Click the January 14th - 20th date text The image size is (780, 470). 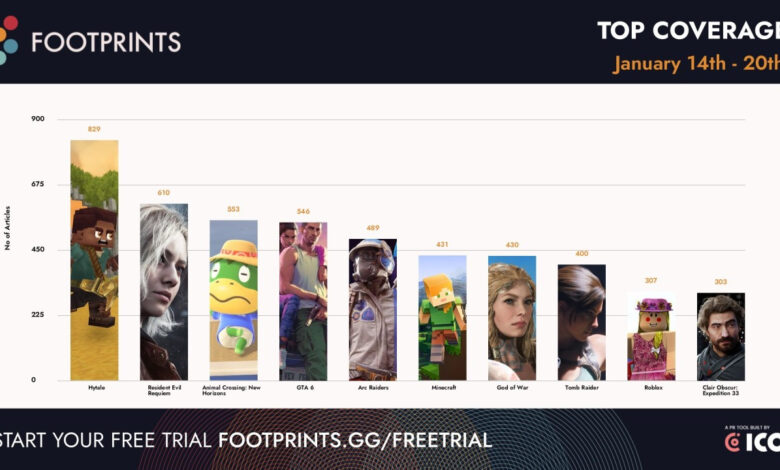(696, 64)
